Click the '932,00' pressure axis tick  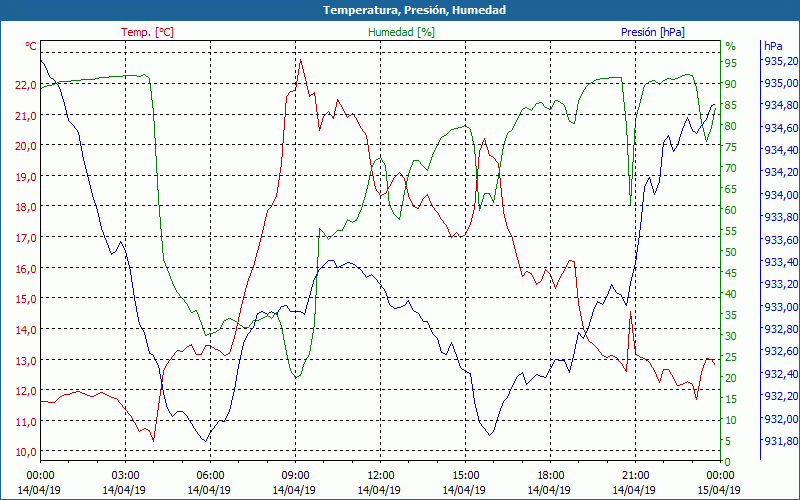(x=781, y=419)
